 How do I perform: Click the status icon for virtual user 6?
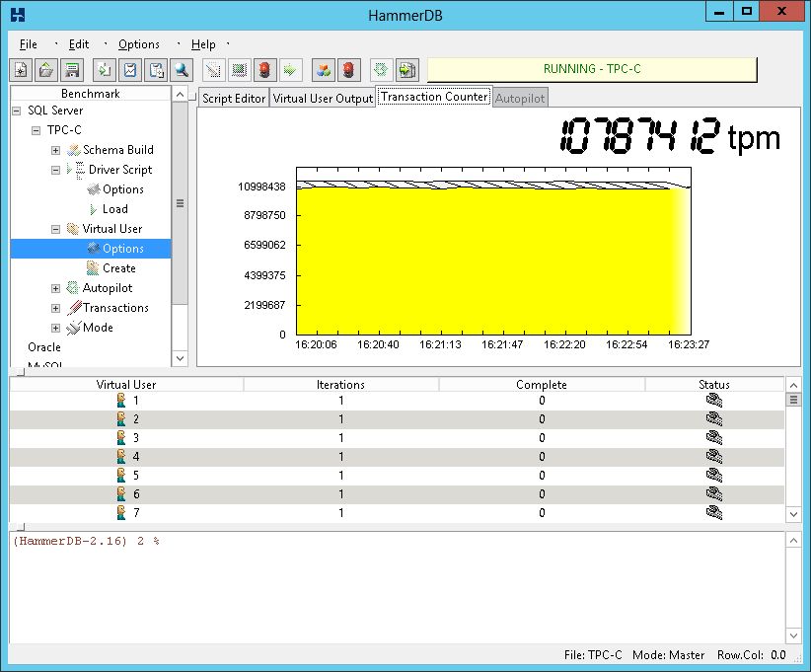click(714, 494)
